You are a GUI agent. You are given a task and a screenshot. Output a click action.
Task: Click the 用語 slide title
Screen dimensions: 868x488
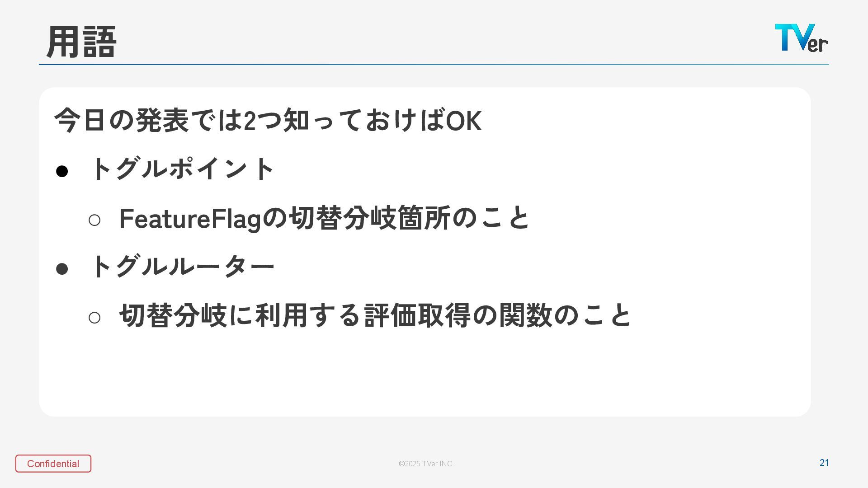coord(81,42)
